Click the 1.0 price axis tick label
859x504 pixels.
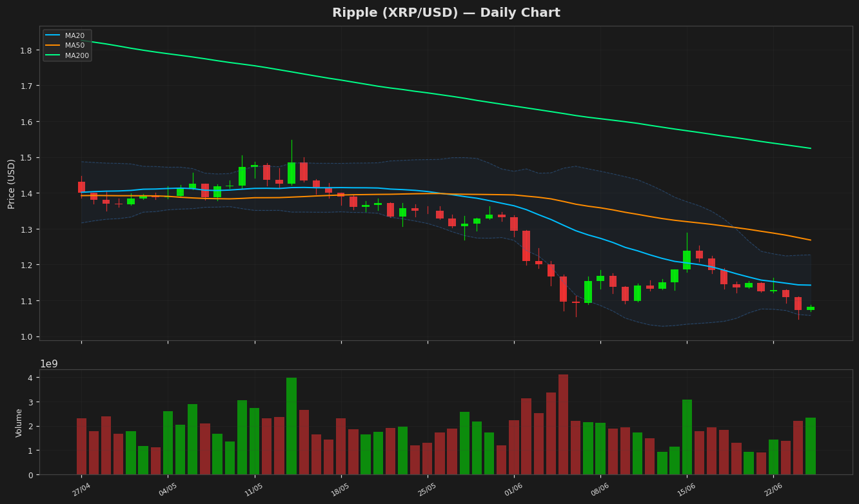tap(26, 336)
